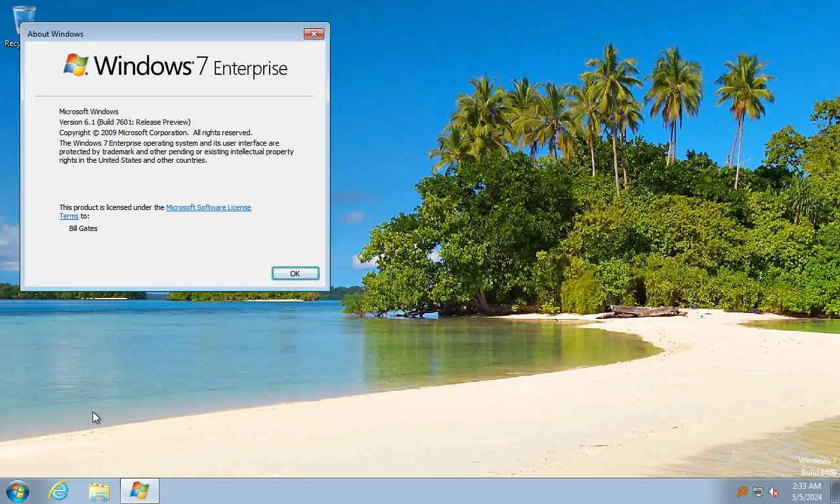Viewport: 840px width, 504px height.
Task: Click OK in About Windows dialog
Action: click(295, 273)
